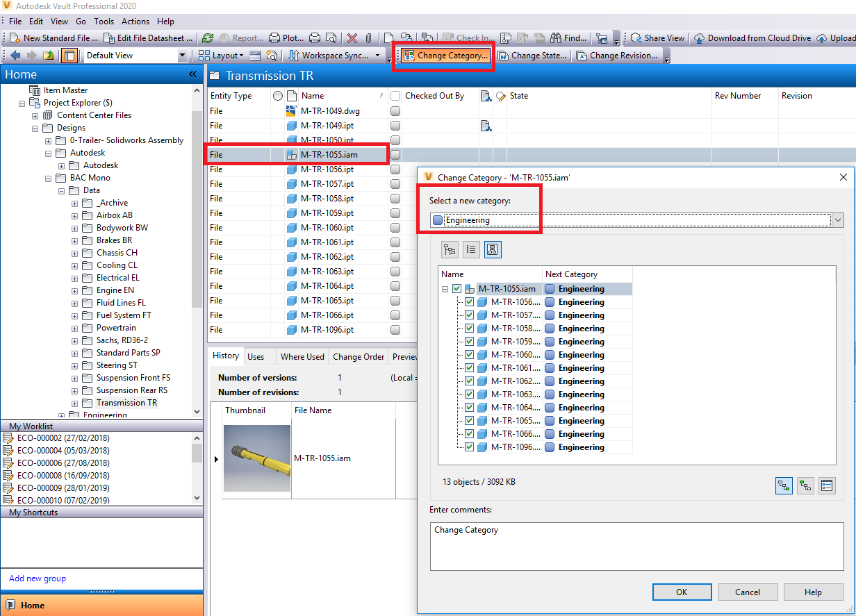Select list view icon in dialog
The height and width of the screenshot is (616, 856).
coord(471,249)
